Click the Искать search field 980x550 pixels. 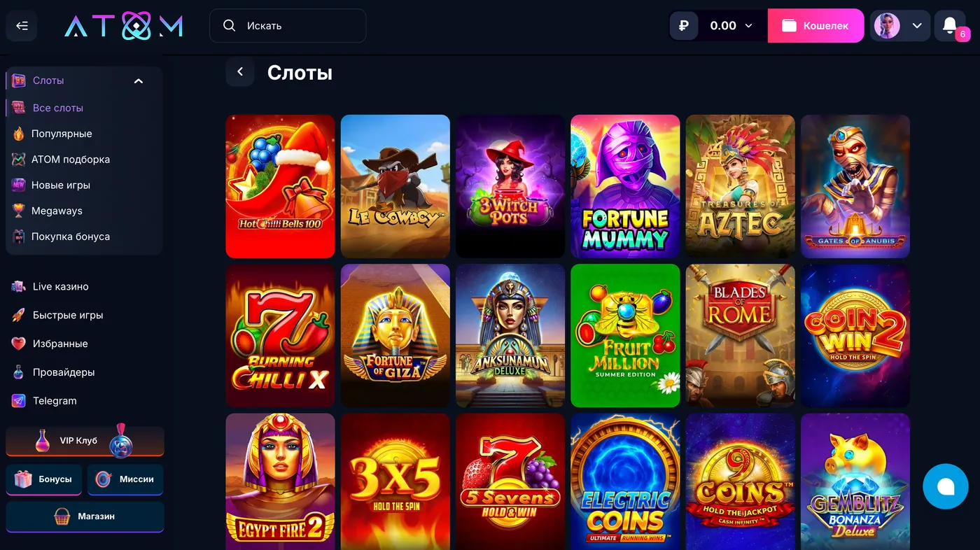click(x=288, y=26)
